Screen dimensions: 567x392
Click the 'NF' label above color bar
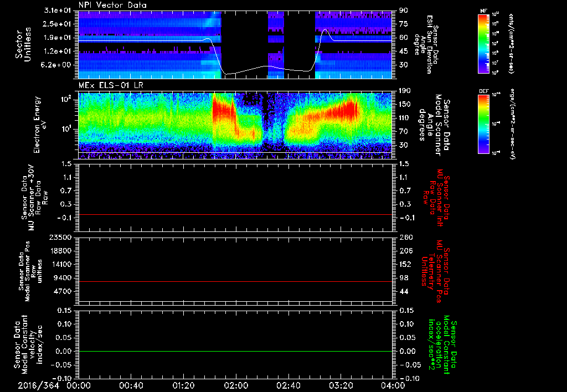point(483,11)
